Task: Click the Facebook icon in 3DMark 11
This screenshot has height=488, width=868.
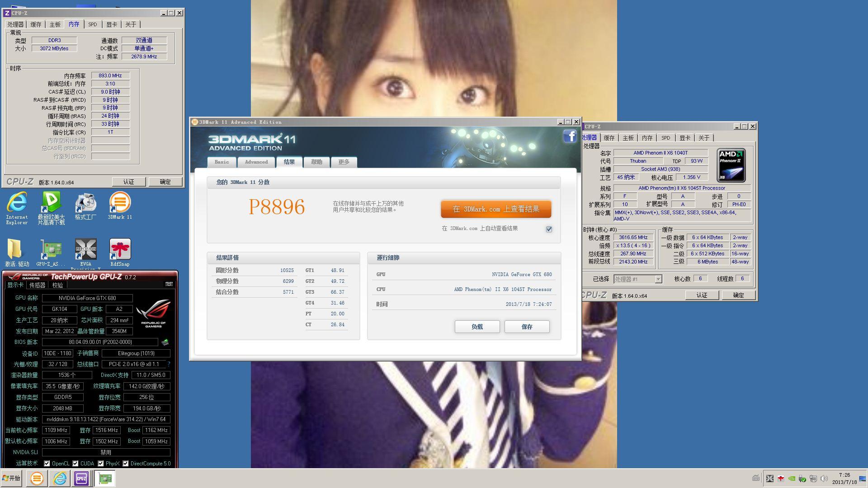Action: click(x=570, y=136)
